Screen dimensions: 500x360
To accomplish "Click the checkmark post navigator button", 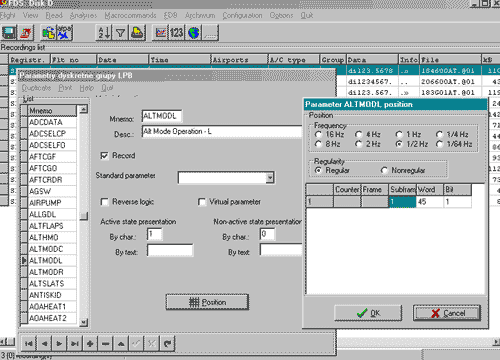I will coord(136,343).
